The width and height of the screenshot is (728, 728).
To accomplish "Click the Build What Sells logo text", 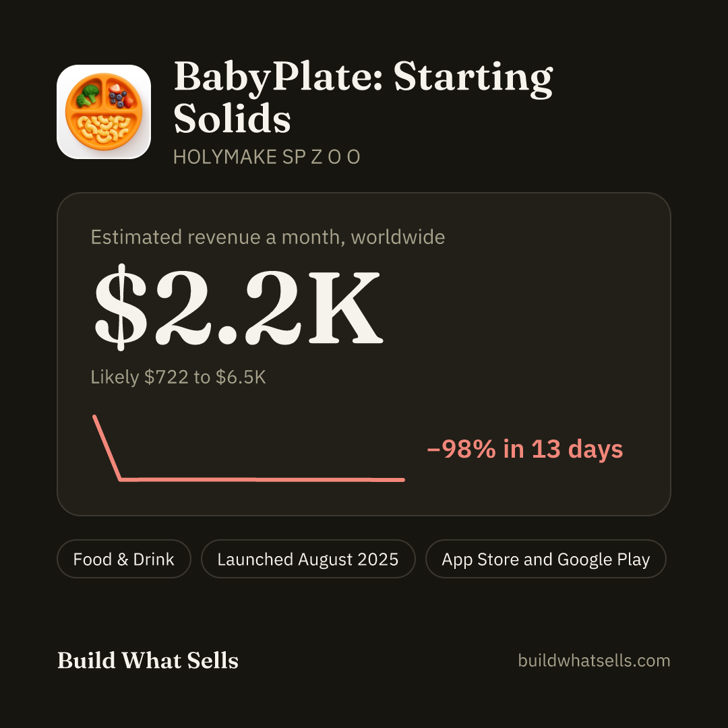I will click(x=148, y=660).
